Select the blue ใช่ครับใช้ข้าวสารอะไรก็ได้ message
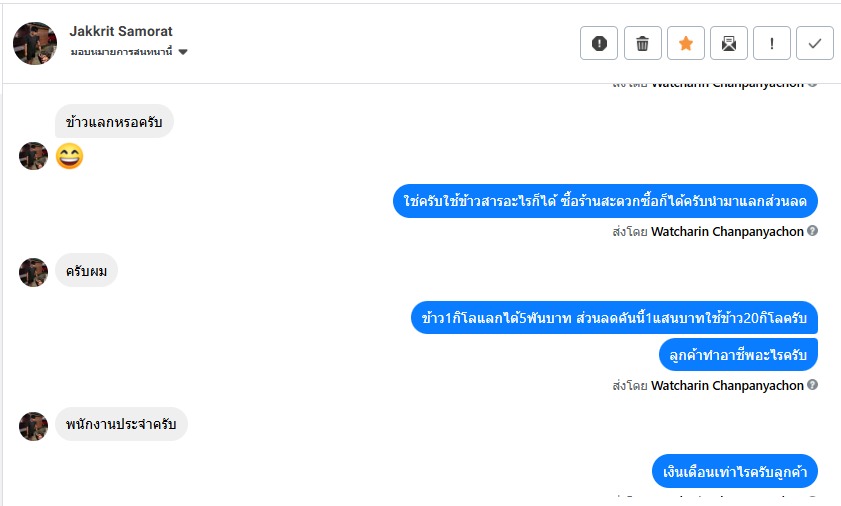 tap(604, 201)
